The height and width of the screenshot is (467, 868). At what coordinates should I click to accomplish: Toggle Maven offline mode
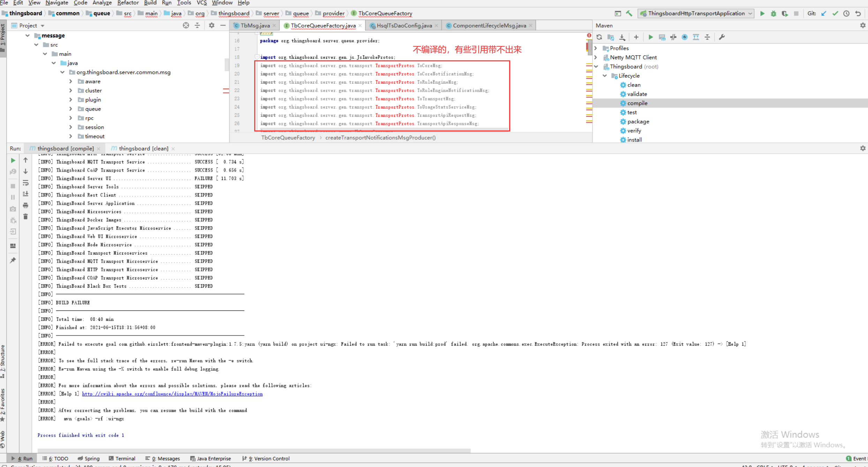coord(673,37)
